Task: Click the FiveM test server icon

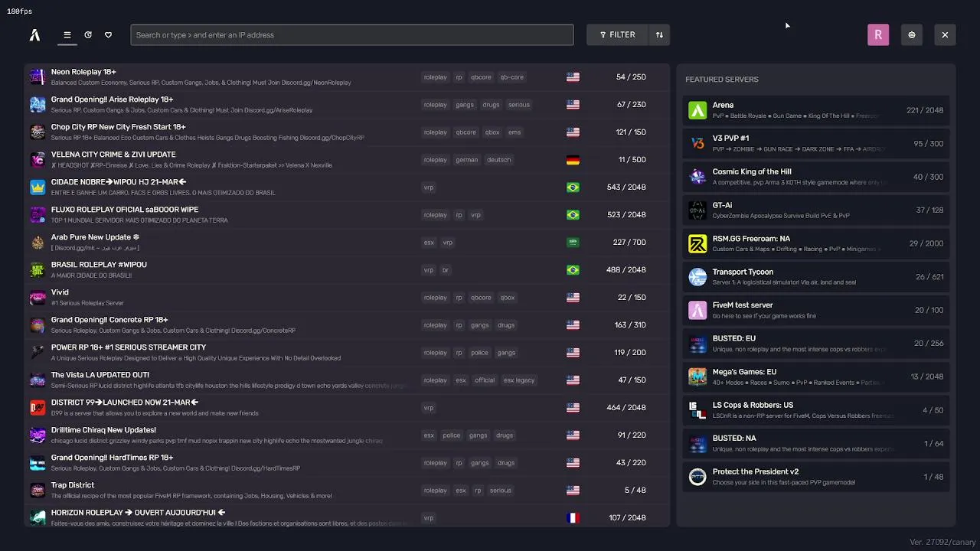Action: pos(697,310)
